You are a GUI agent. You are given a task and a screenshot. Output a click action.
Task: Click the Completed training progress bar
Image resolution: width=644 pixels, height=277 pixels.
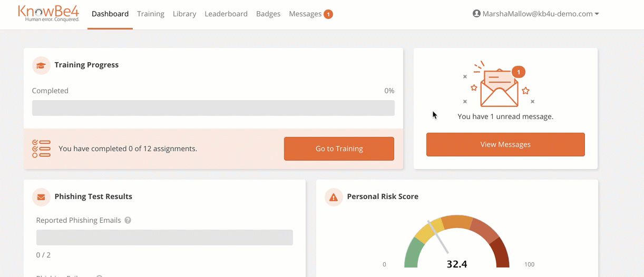213,108
